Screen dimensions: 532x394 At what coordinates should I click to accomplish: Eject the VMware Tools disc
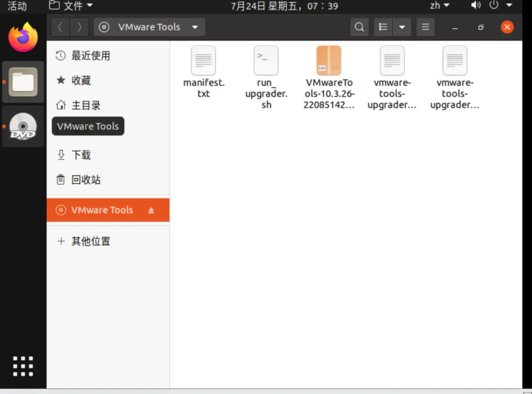151,210
